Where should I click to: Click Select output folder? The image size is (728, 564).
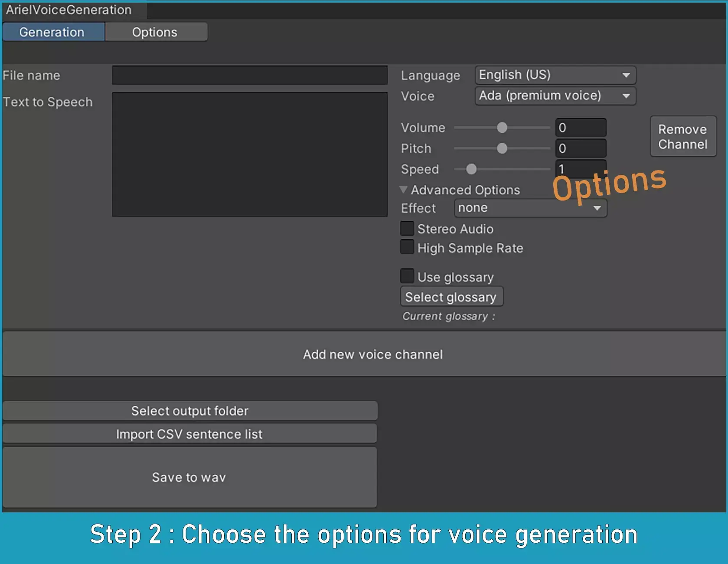[190, 410]
